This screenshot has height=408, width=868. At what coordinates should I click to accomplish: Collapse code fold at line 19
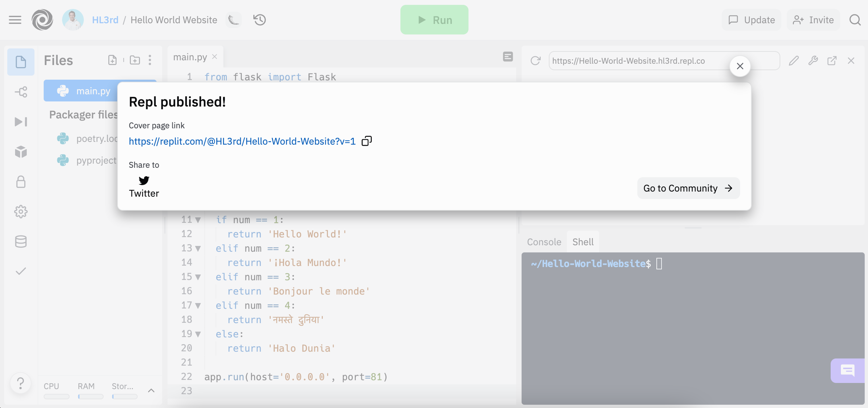tap(198, 334)
